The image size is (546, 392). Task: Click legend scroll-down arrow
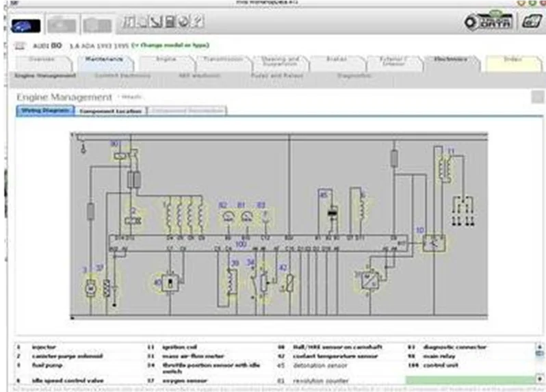(x=539, y=379)
